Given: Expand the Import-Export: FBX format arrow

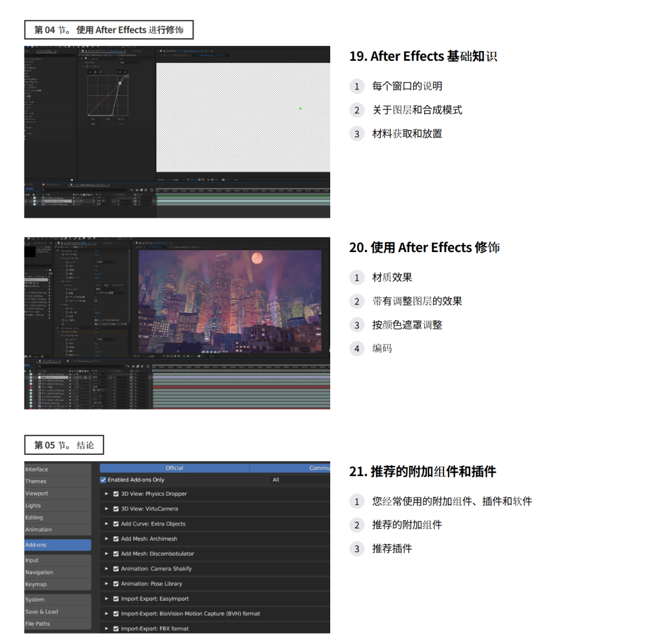Looking at the screenshot, I should [107, 628].
